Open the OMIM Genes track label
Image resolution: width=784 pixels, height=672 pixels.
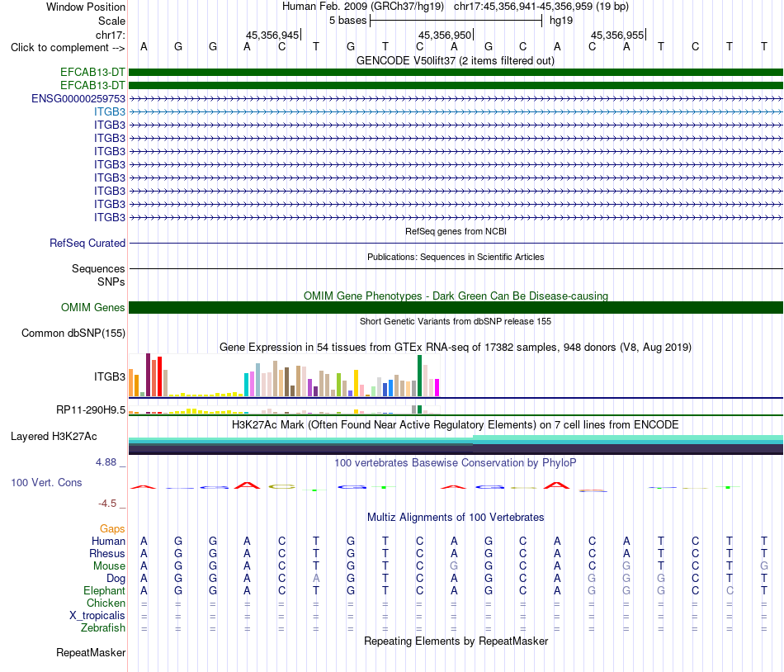tap(92, 307)
